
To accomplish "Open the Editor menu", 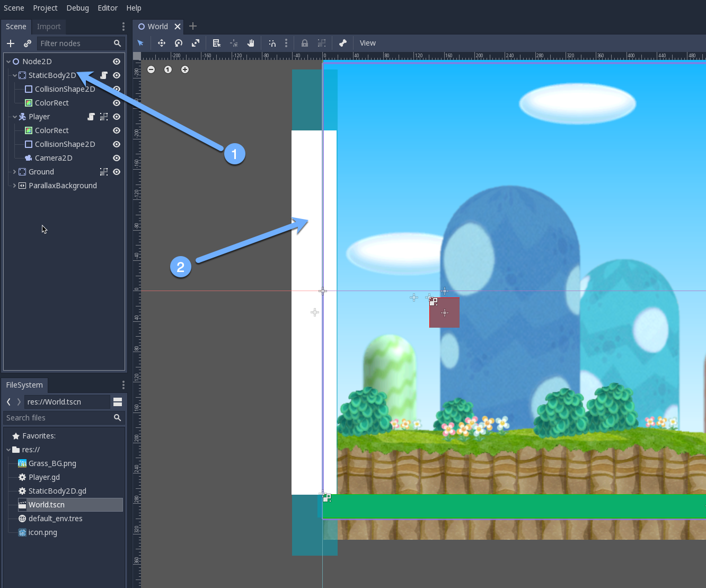I will pos(108,8).
